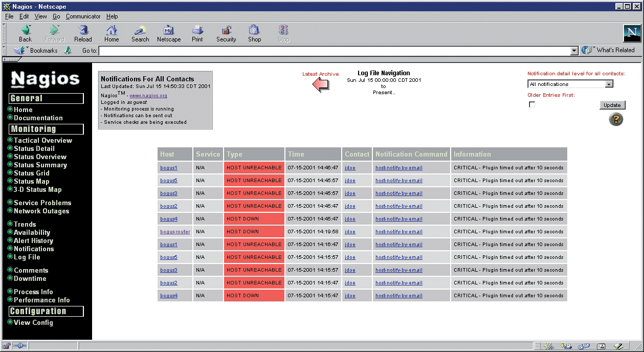Go to Service Problems in the sidebar

[x=42, y=203]
